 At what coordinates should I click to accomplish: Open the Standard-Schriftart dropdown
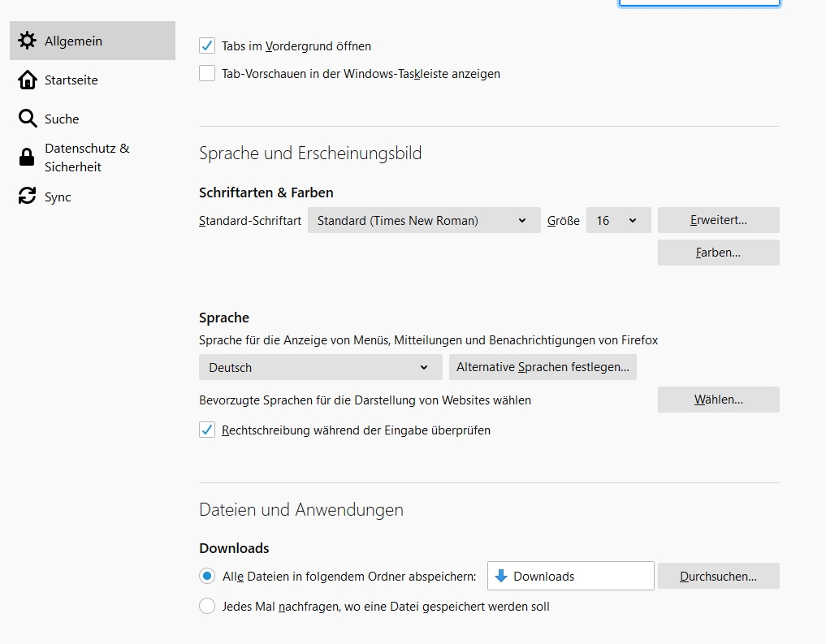tap(423, 220)
